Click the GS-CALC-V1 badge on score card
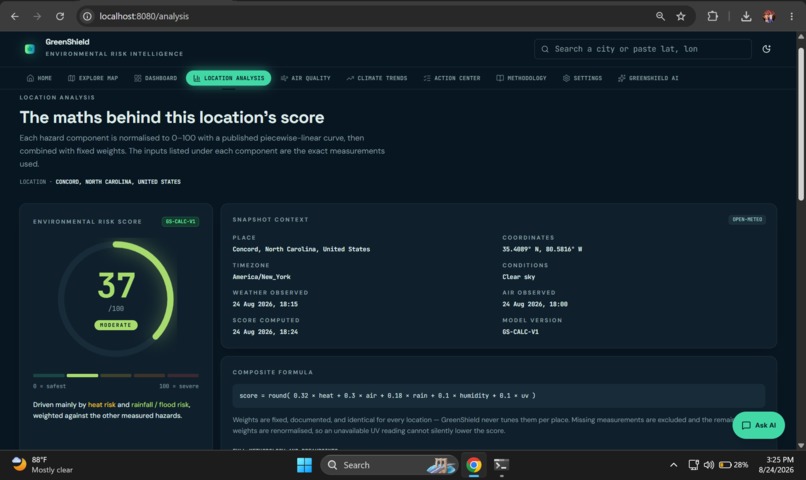The width and height of the screenshot is (806, 480). click(x=180, y=221)
